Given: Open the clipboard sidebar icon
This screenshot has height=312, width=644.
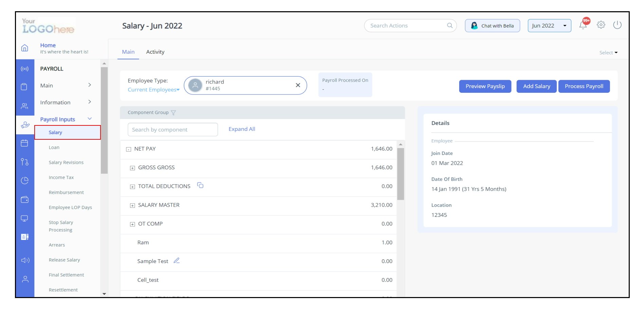Looking at the screenshot, I should coord(24,87).
